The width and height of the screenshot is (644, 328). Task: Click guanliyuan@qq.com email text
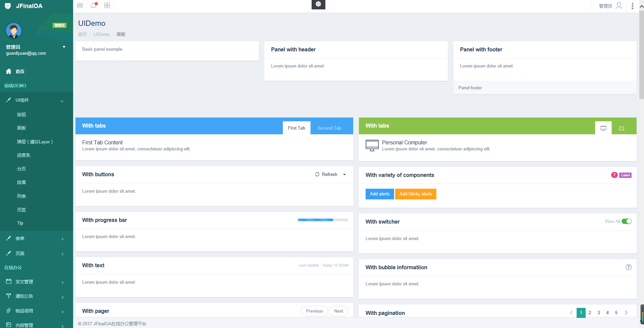point(26,53)
